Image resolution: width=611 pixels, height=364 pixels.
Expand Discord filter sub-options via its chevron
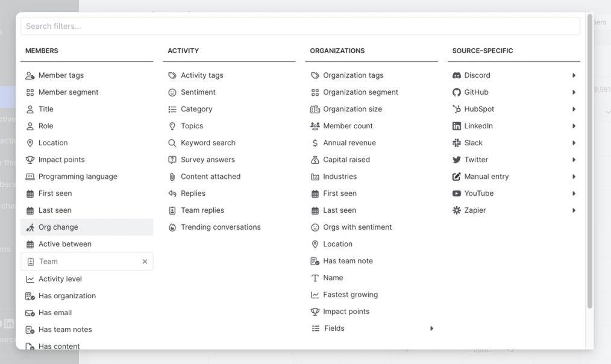[x=573, y=75]
